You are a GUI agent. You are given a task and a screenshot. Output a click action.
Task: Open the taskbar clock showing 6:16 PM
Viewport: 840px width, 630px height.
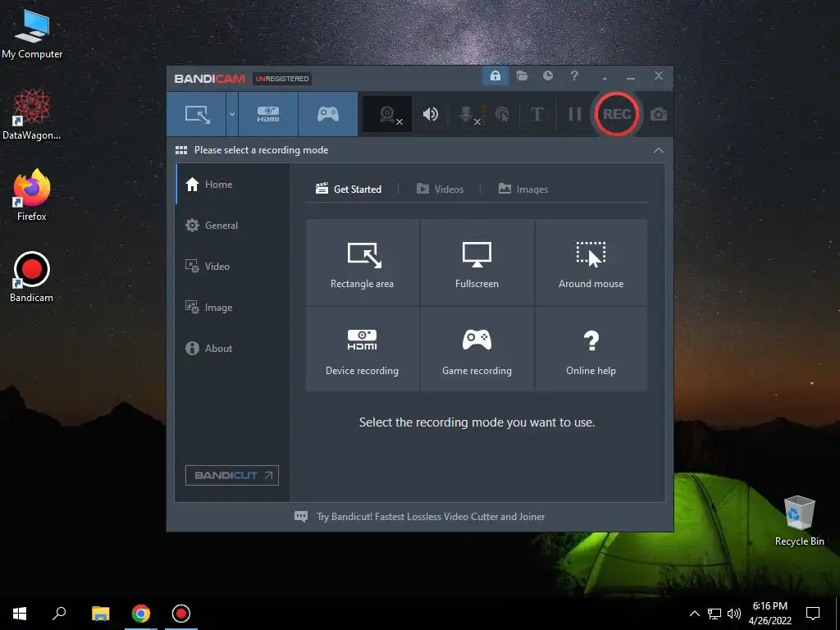click(x=769, y=614)
